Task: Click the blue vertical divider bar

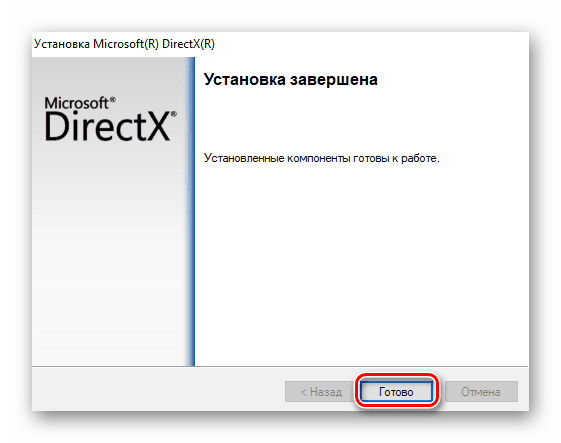Action: click(x=190, y=211)
